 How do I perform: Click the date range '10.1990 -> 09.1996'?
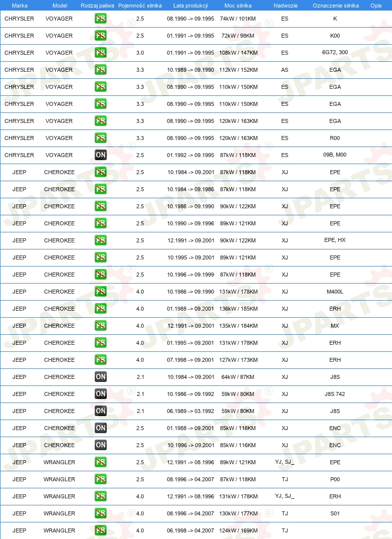pos(191,223)
